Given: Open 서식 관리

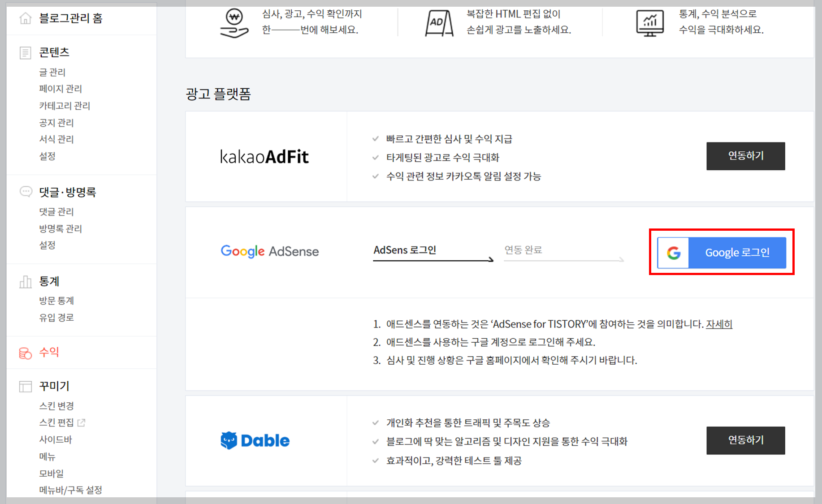Looking at the screenshot, I should click(x=56, y=139).
